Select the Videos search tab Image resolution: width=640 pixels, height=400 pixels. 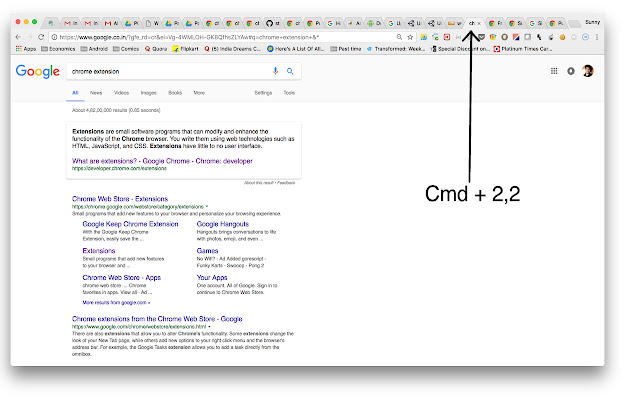point(121,93)
